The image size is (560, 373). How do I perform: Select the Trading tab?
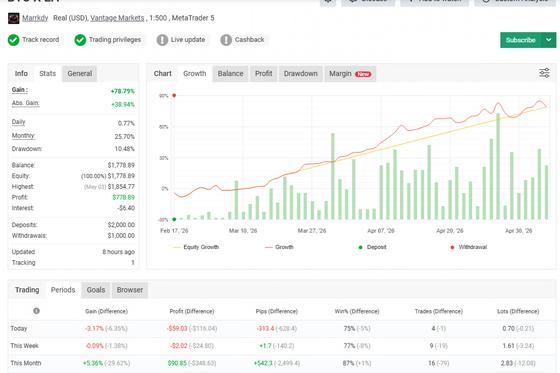(27, 290)
